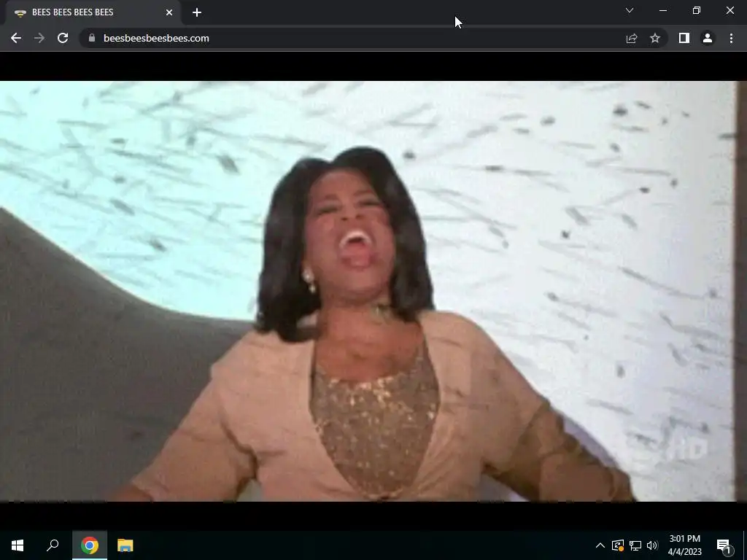Go back to the previous page
The image size is (747, 560).
[x=16, y=38]
